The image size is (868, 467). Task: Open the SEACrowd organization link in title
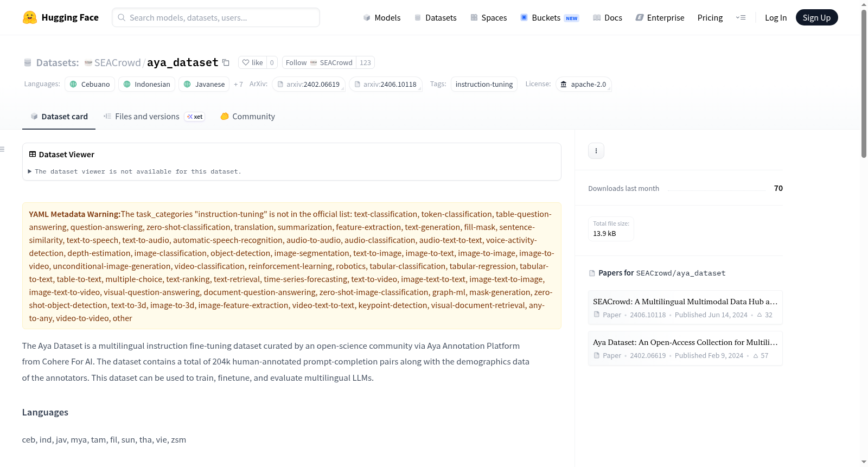117,63
